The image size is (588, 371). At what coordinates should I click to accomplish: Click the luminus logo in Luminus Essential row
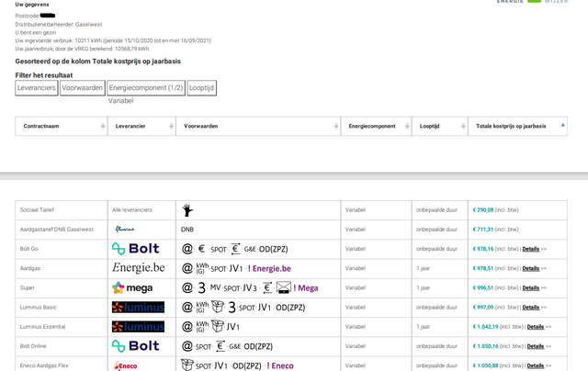[x=138, y=327]
